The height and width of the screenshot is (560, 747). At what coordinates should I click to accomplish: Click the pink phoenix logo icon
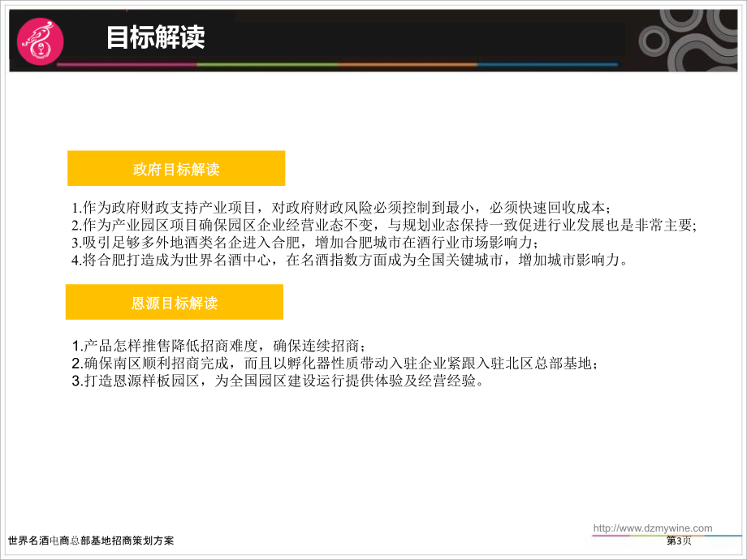(x=40, y=41)
